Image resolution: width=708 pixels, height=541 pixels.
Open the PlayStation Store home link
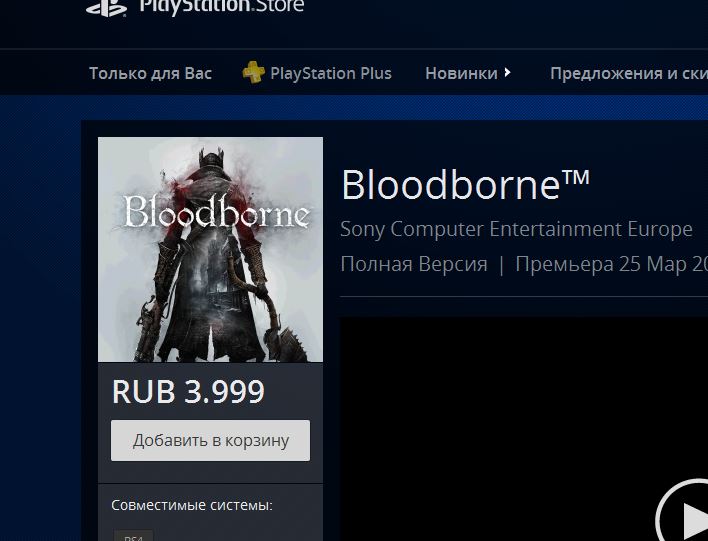[221, 7]
